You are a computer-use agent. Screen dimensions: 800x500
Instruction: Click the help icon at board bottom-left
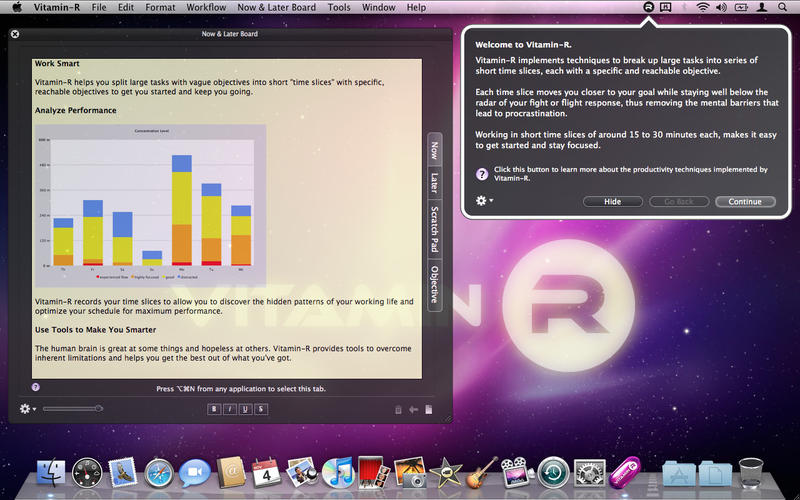36,387
